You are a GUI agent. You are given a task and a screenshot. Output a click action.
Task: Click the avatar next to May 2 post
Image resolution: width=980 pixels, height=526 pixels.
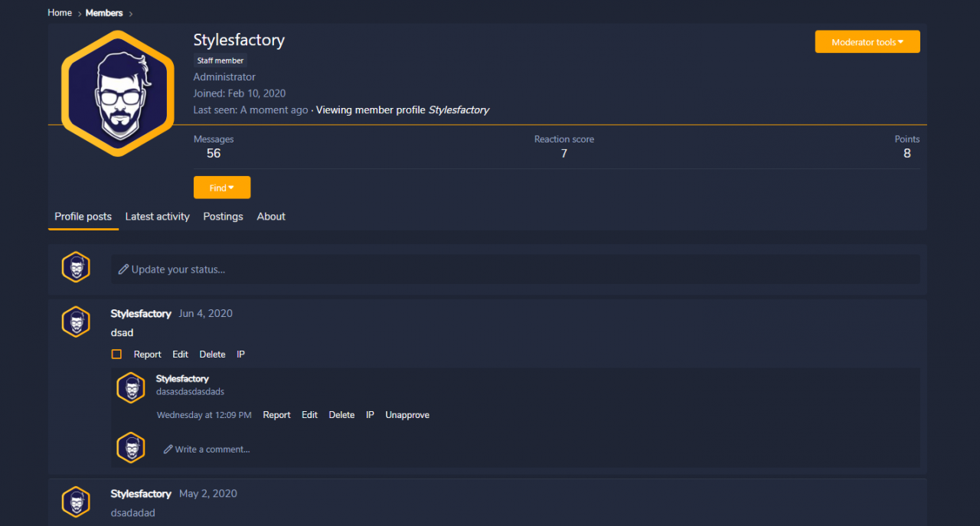(x=76, y=501)
